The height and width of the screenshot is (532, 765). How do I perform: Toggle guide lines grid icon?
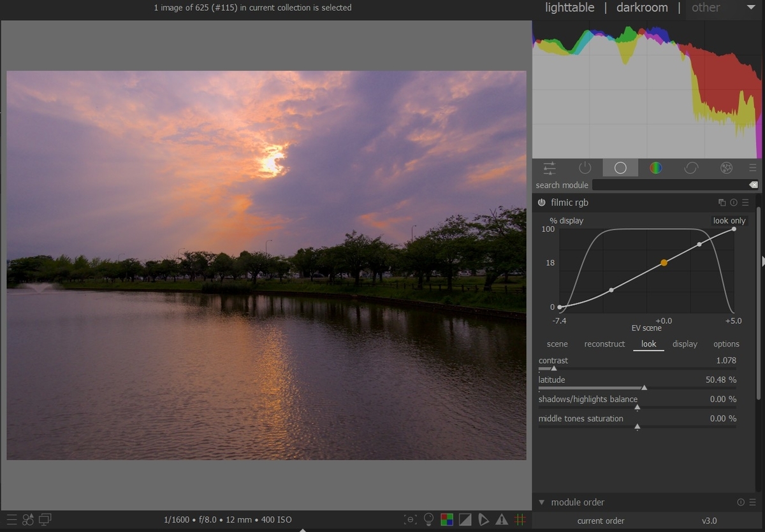point(520,520)
